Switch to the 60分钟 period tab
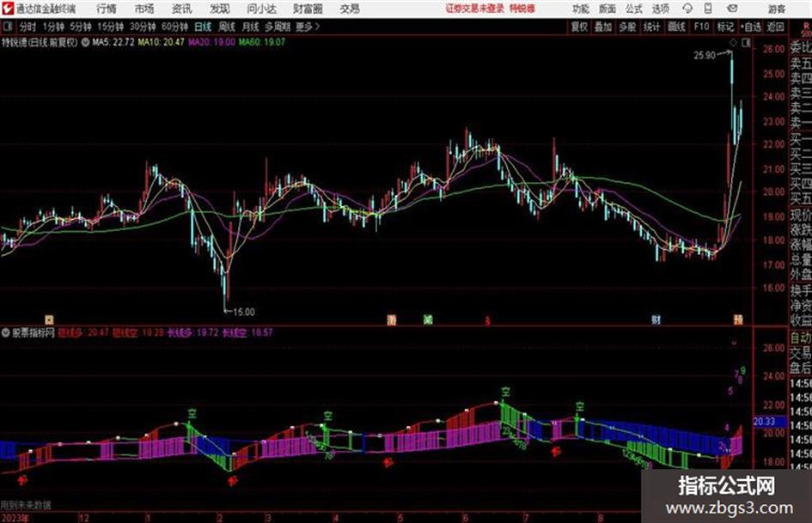This screenshot has height=523, width=812. [x=174, y=27]
